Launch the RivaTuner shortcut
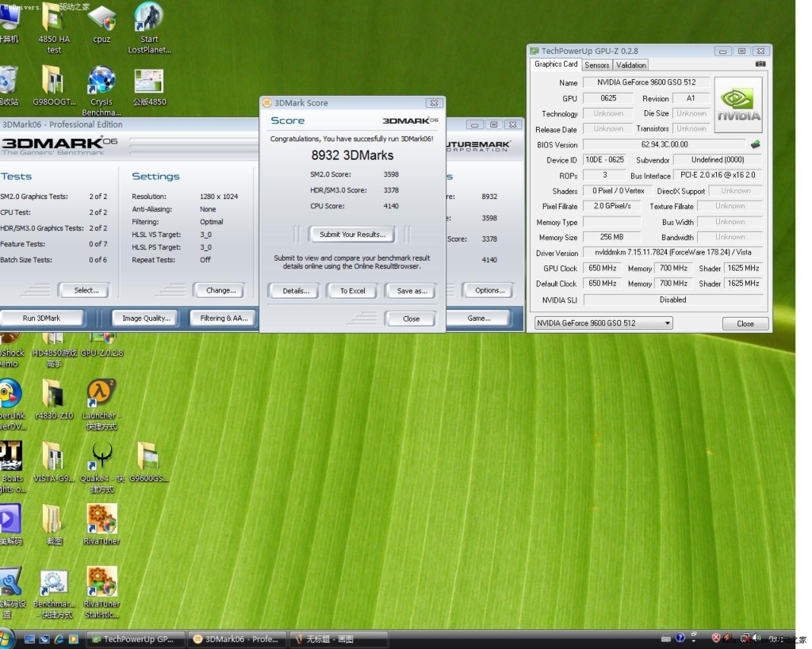The image size is (812, 649). tap(101, 525)
